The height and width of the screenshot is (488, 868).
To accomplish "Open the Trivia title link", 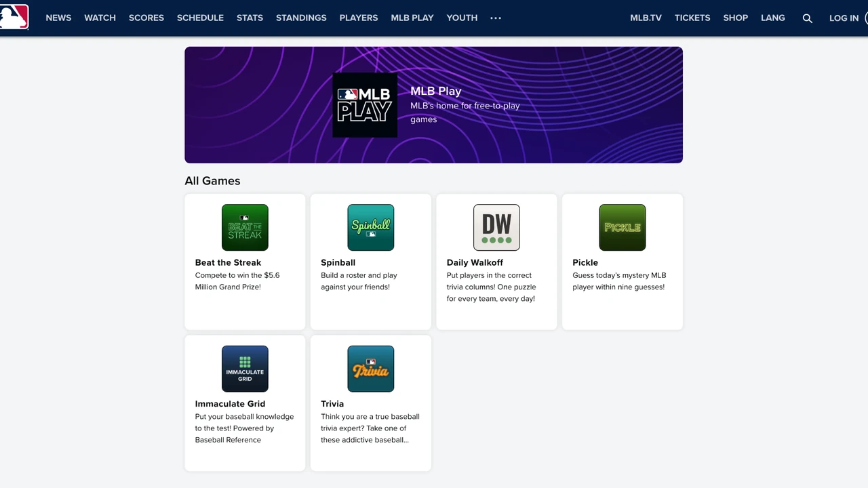I will (x=332, y=403).
